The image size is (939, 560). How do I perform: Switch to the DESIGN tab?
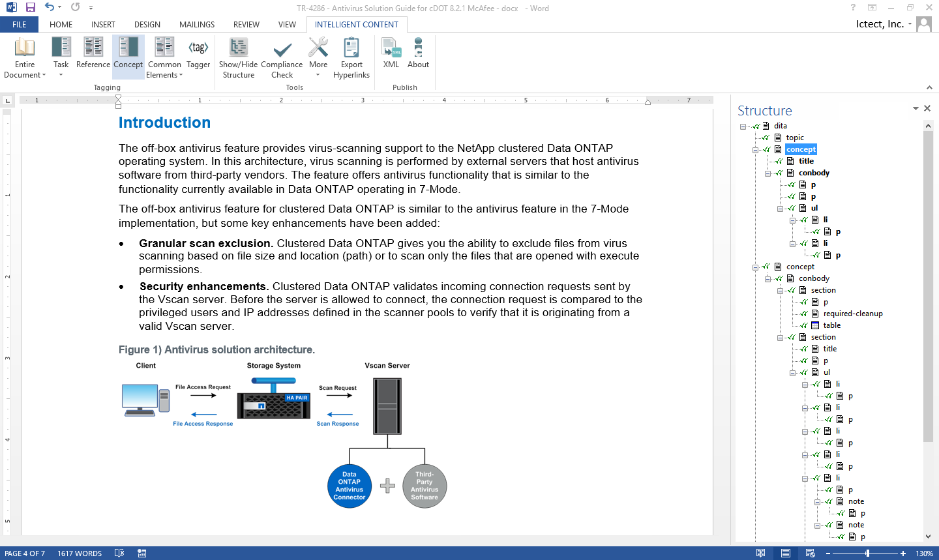pos(147,25)
